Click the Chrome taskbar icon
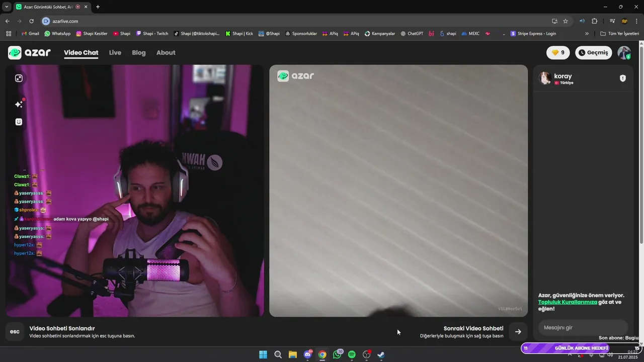Viewport: 644px width, 362px height. click(323, 354)
